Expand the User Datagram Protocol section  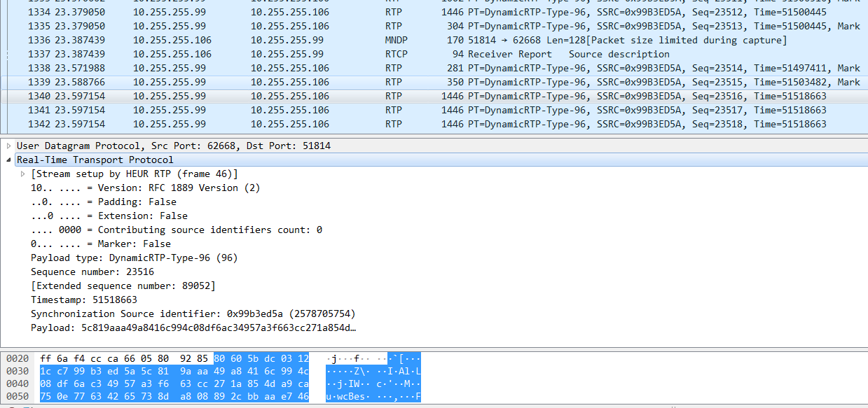point(7,146)
